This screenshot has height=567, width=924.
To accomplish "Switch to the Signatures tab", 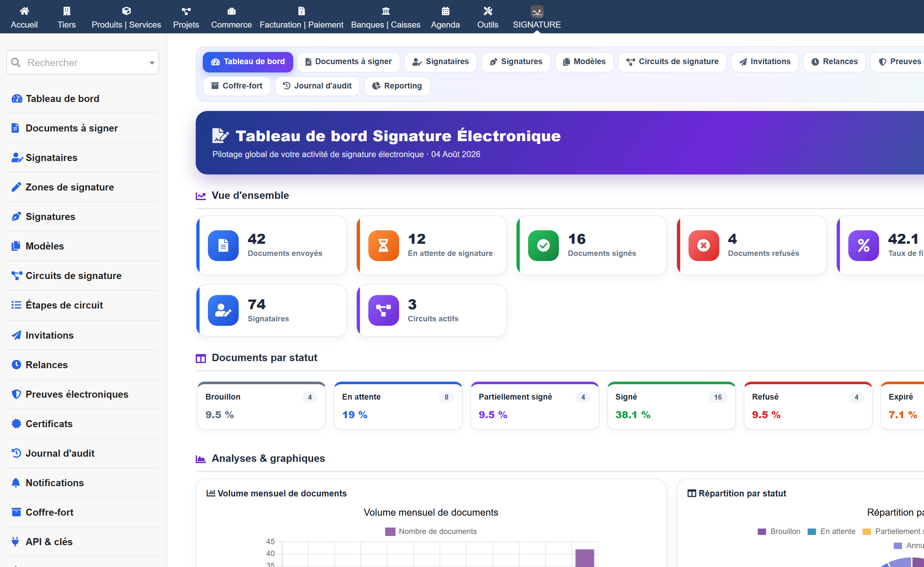I will tap(516, 62).
